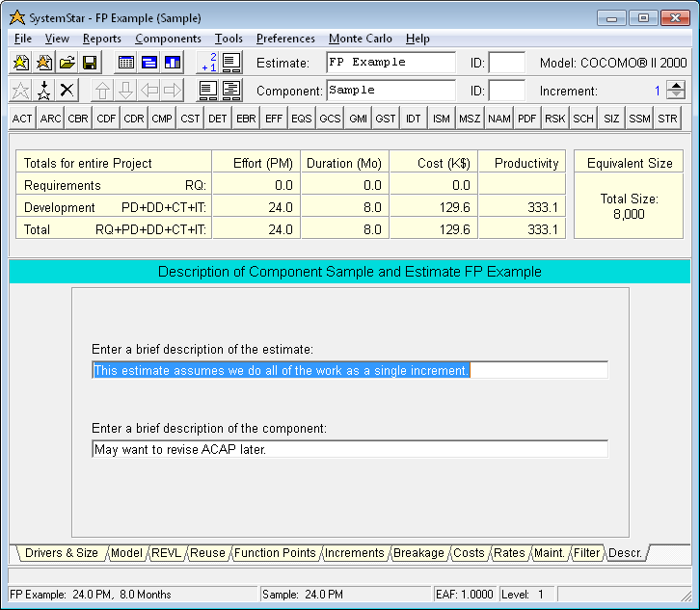Click the Estimate name input field

[x=391, y=63]
